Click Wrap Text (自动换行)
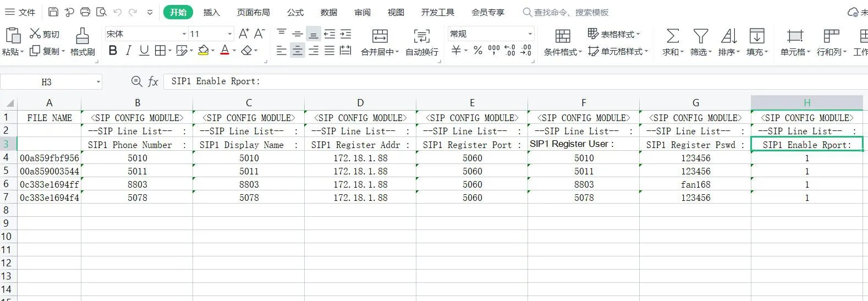The width and height of the screenshot is (868, 301). coord(422,42)
